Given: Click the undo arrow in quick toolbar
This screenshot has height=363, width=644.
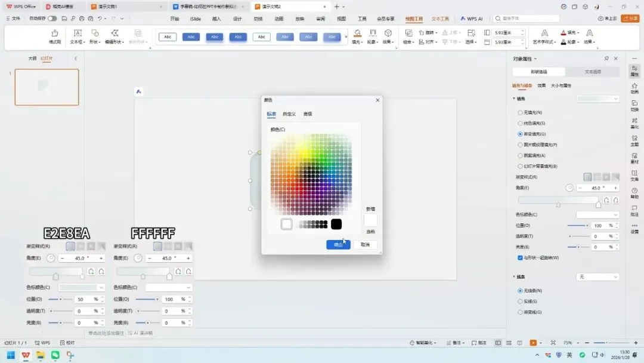Looking at the screenshot, I should click(x=100, y=19).
